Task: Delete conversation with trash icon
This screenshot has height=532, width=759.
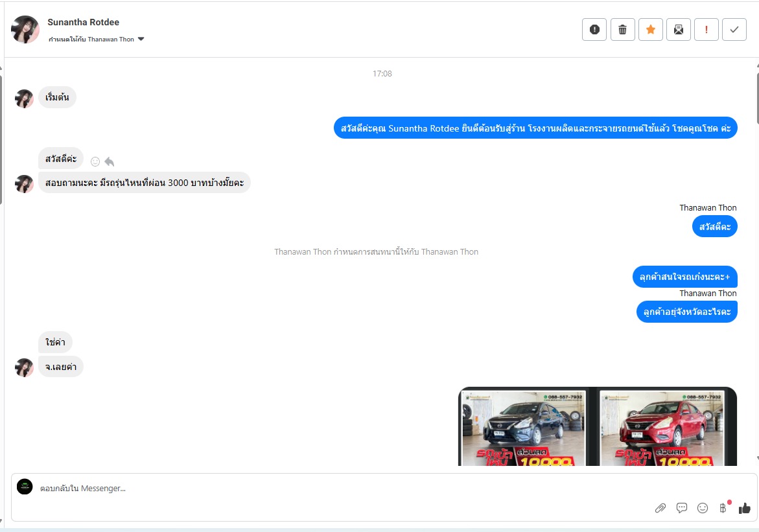Action: coord(622,30)
